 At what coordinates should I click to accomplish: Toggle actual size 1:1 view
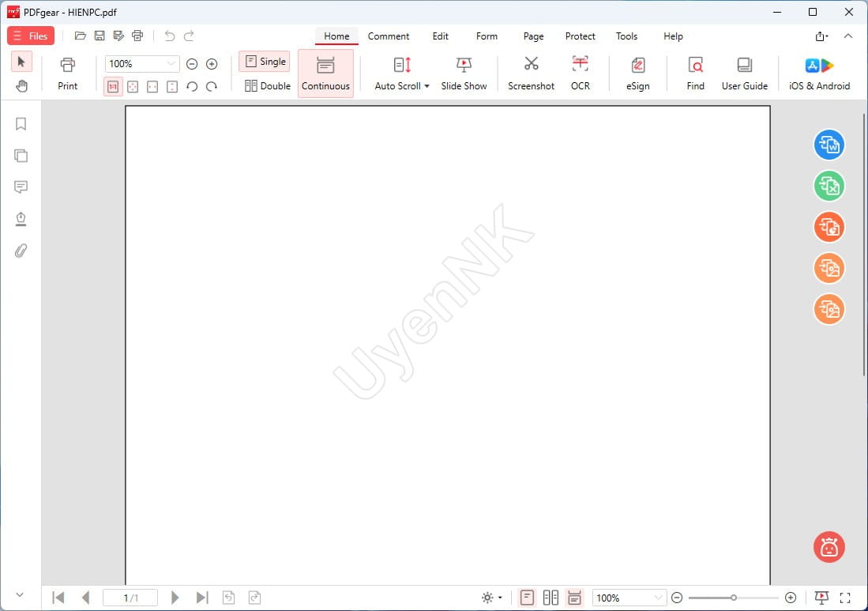[x=113, y=86]
